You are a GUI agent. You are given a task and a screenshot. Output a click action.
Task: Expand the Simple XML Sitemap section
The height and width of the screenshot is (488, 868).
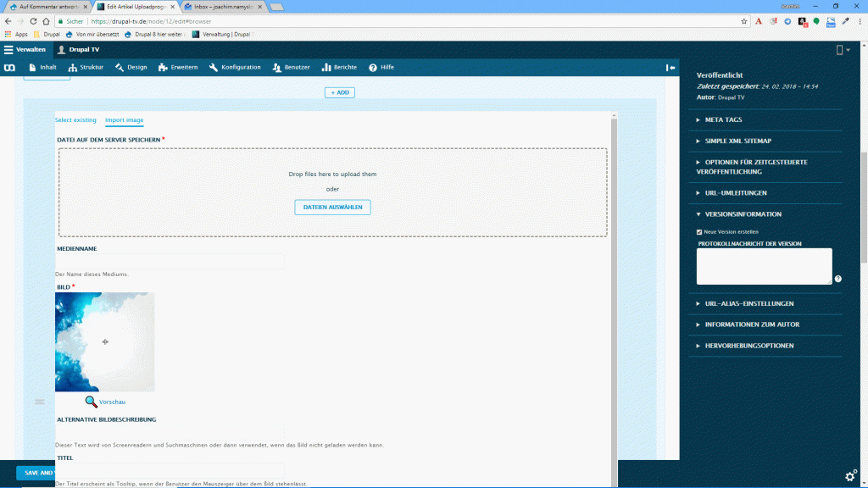[x=737, y=141]
